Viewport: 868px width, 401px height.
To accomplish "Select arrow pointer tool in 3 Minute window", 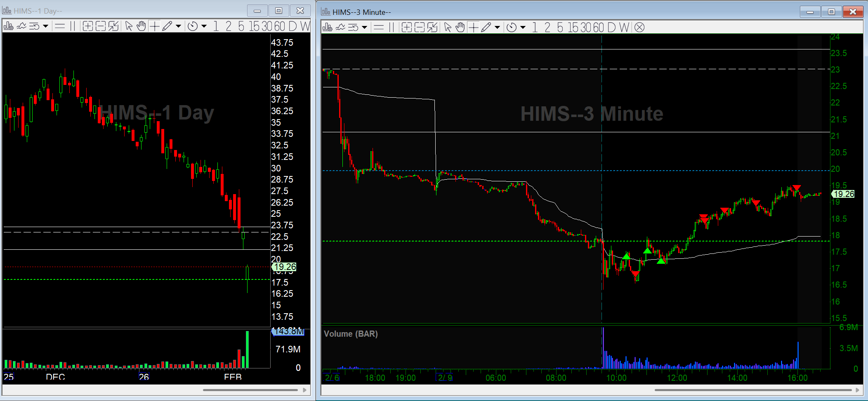I will [448, 27].
